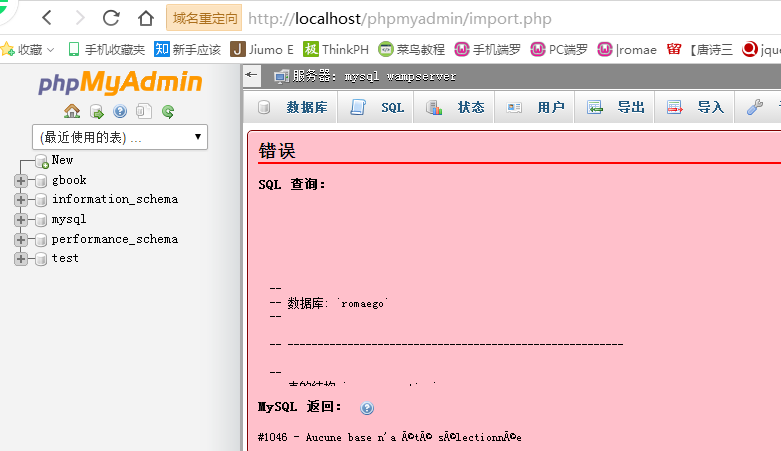
Task: Open the recent tables (最近使用的表) dropdown
Action: coord(120,137)
